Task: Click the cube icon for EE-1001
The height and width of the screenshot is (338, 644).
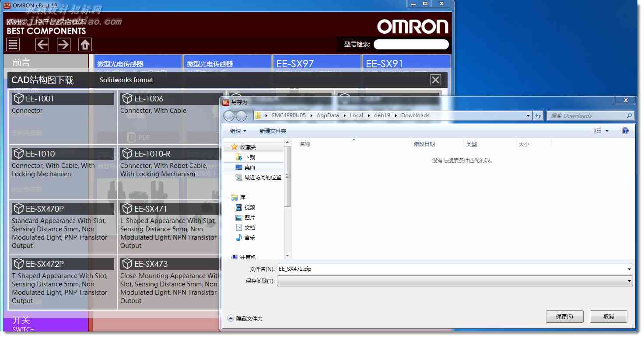Action: tap(19, 98)
